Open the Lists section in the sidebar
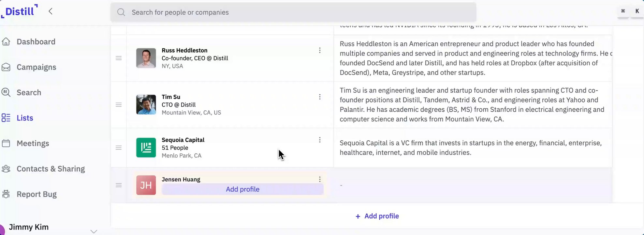Viewport: 644px width, 235px height. click(x=25, y=118)
